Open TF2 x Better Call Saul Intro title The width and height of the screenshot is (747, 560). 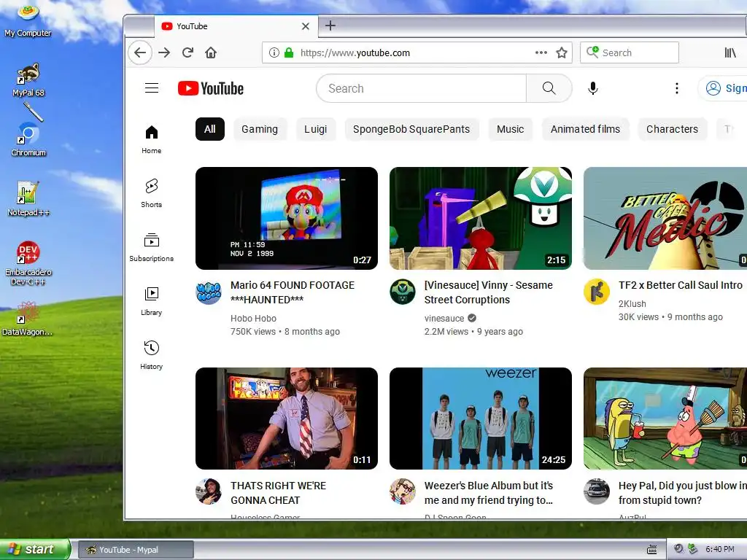point(681,285)
